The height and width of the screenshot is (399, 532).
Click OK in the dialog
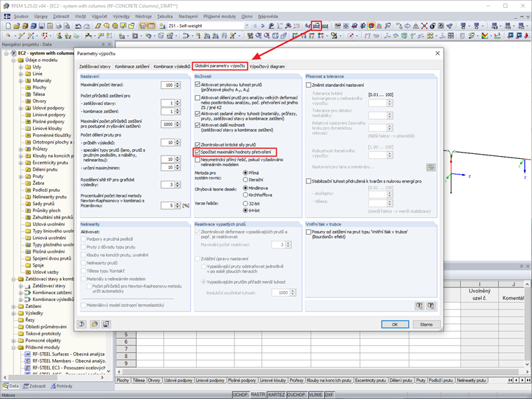pyautogui.click(x=395, y=324)
